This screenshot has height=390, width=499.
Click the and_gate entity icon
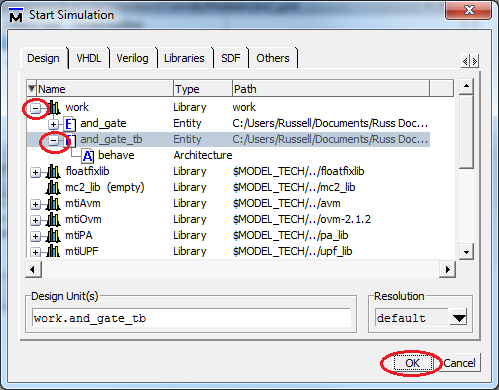point(70,124)
